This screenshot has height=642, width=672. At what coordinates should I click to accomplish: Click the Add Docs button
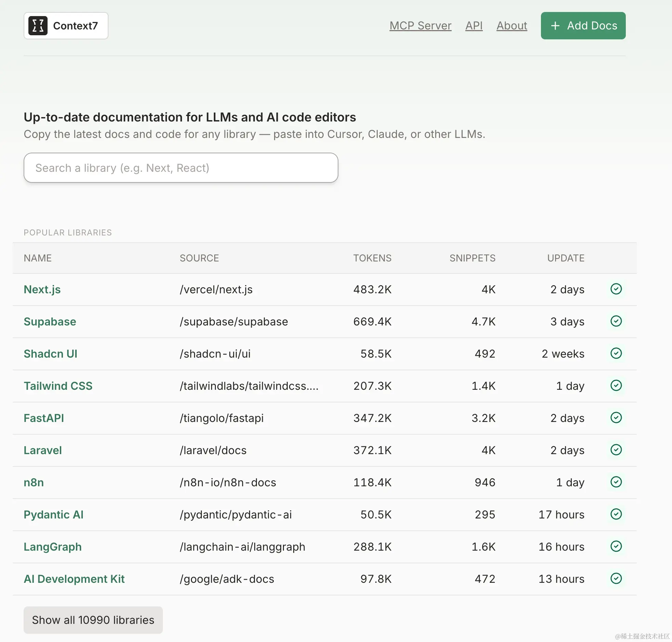pos(583,26)
